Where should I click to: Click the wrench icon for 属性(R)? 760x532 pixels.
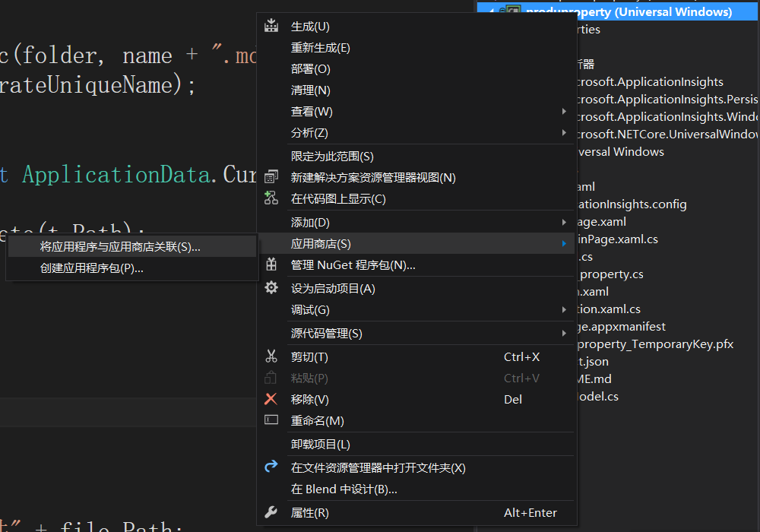click(x=271, y=511)
